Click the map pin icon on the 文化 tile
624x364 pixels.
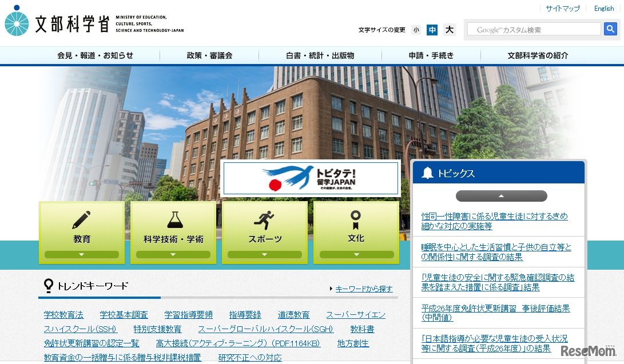[356, 217]
